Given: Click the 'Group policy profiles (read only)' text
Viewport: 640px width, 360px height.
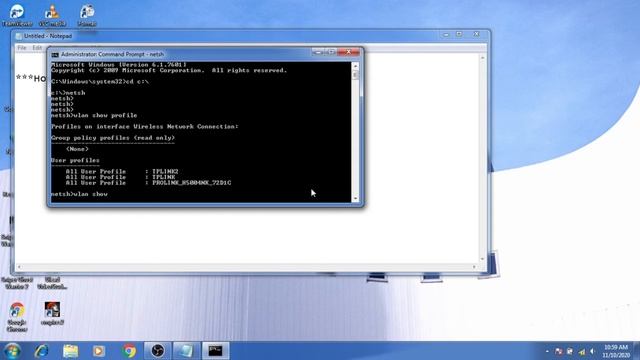Looking at the screenshot, I should (x=113, y=138).
